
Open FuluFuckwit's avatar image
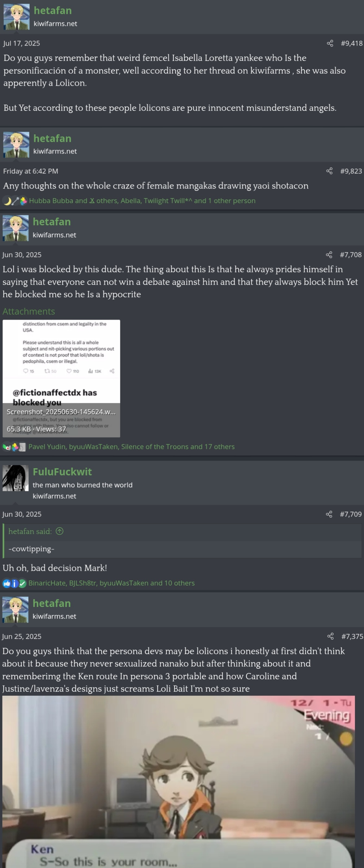(x=16, y=478)
